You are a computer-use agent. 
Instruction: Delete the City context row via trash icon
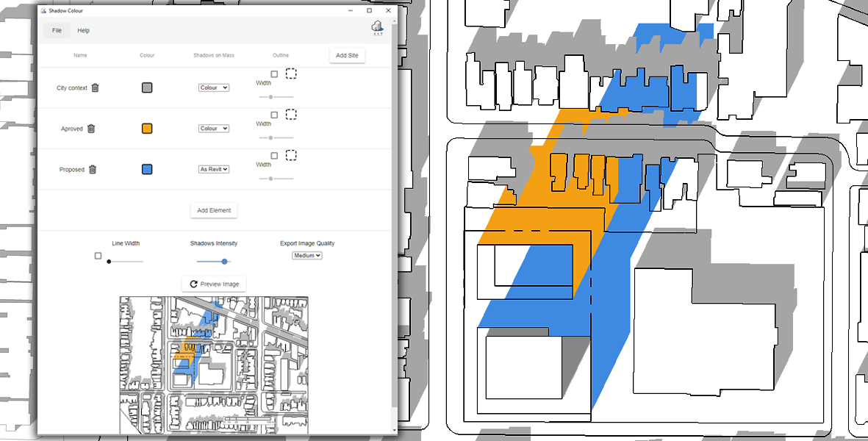click(95, 87)
